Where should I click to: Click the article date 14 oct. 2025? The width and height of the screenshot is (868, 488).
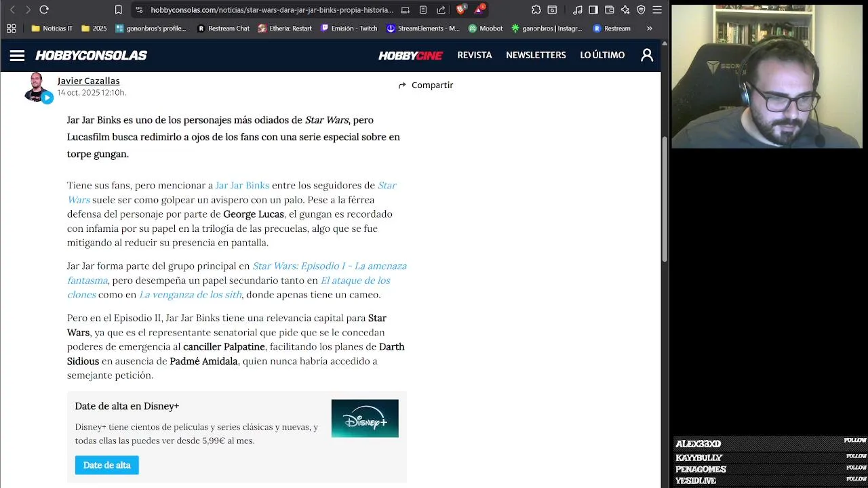[x=92, y=93]
